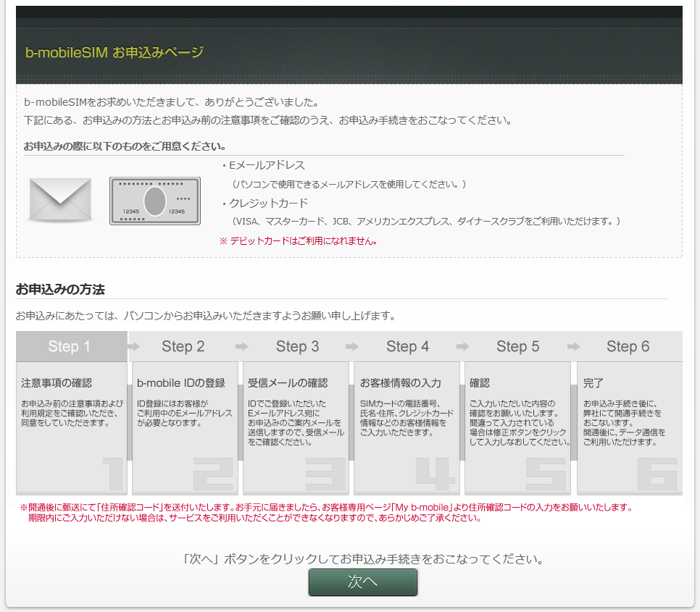700x612 pixels.
Task: Click the arrow between Step 1 and Step 2
Action: click(x=133, y=346)
